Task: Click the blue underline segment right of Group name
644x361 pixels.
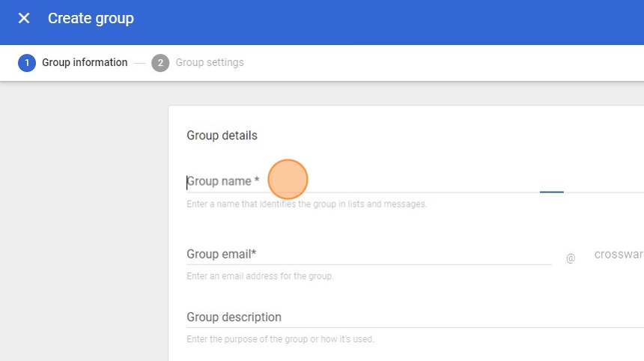Action: coord(551,192)
